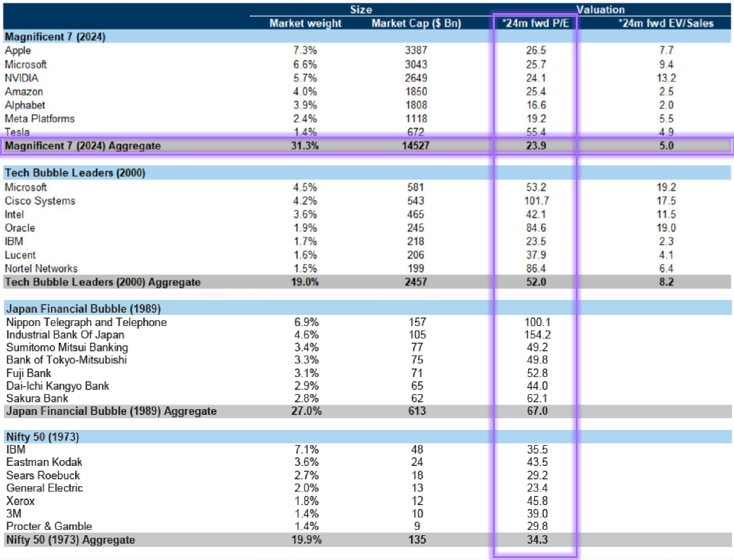
Task: Click the 'Valuation' group header
Action: (x=601, y=10)
